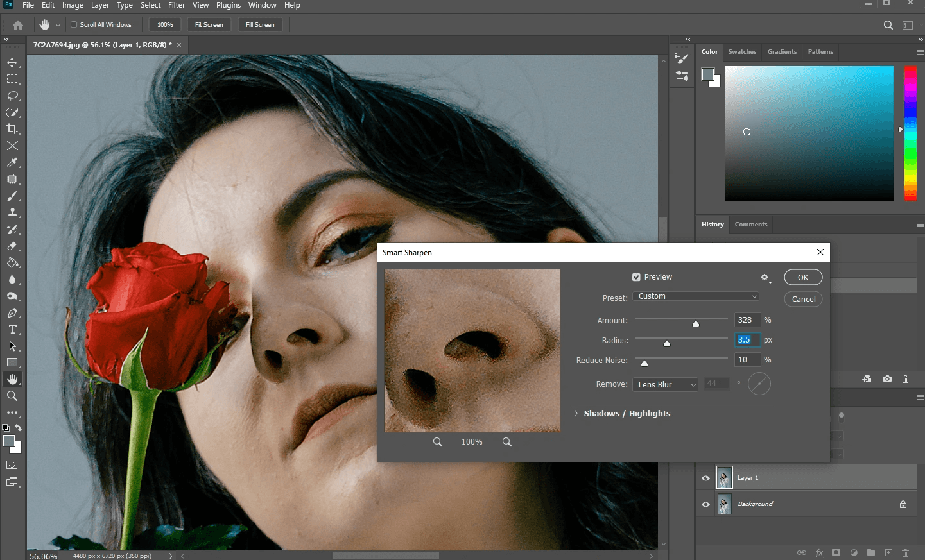Select the Zoom tool in toolbar
Screen dimensions: 925x560
click(x=12, y=396)
